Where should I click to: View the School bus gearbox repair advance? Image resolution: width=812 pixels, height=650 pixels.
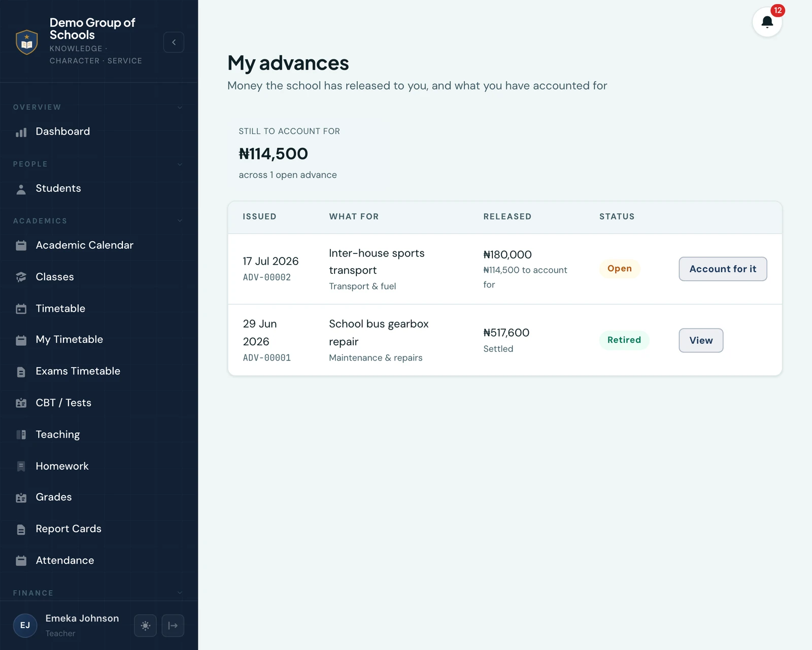coord(701,340)
